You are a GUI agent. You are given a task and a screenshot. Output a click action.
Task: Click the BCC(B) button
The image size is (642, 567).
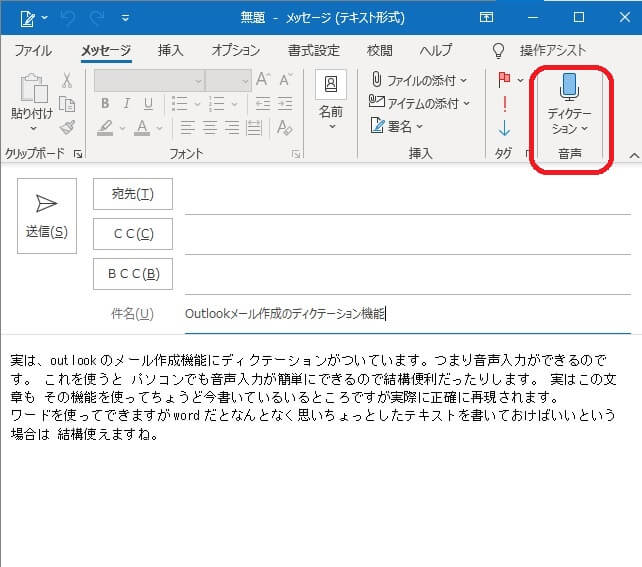pos(133,274)
